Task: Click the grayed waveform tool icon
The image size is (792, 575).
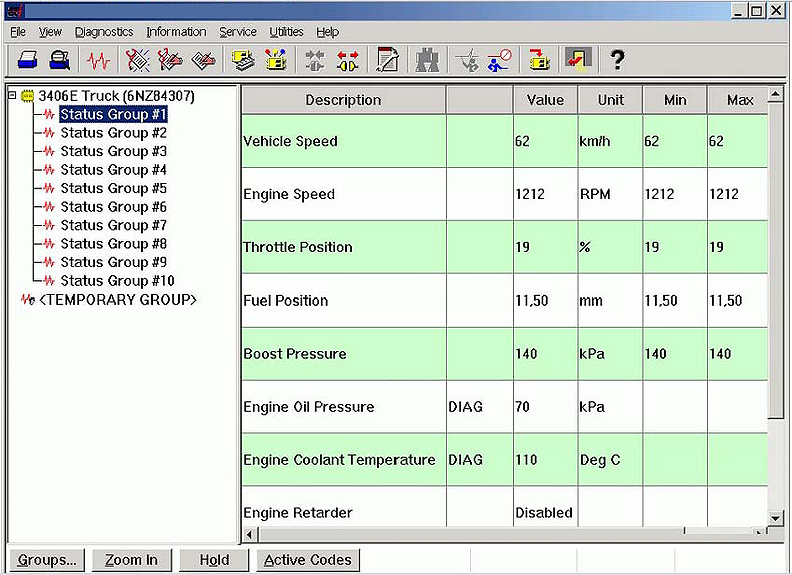Action: 467,60
